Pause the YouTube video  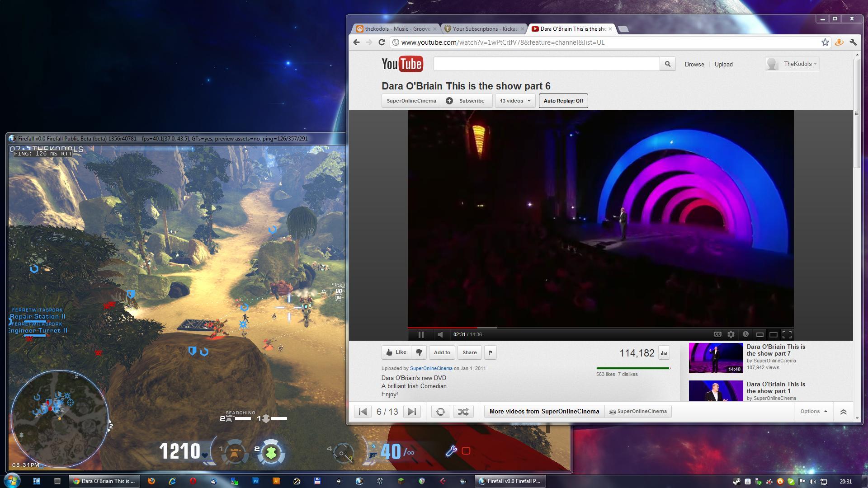421,334
